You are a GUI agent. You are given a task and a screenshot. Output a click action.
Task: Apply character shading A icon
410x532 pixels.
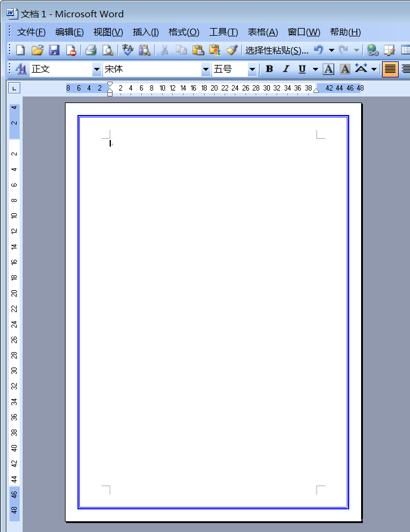click(x=345, y=69)
